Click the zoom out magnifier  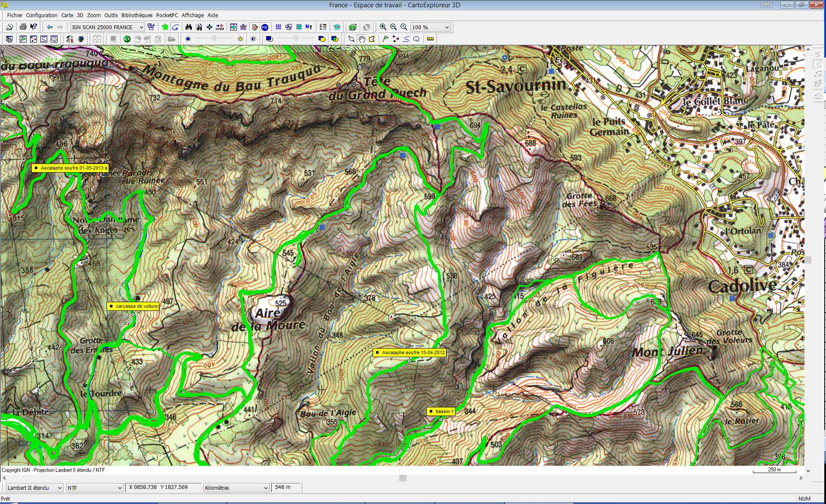pyautogui.click(x=393, y=27)
